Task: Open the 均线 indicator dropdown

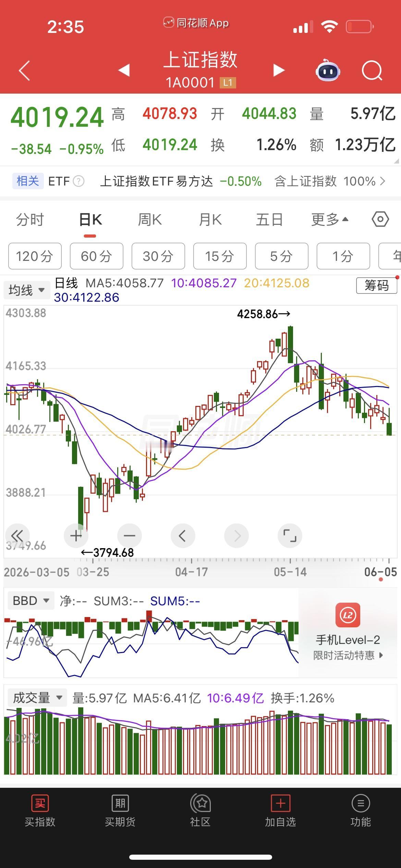Action: click(x=27, y=290)
